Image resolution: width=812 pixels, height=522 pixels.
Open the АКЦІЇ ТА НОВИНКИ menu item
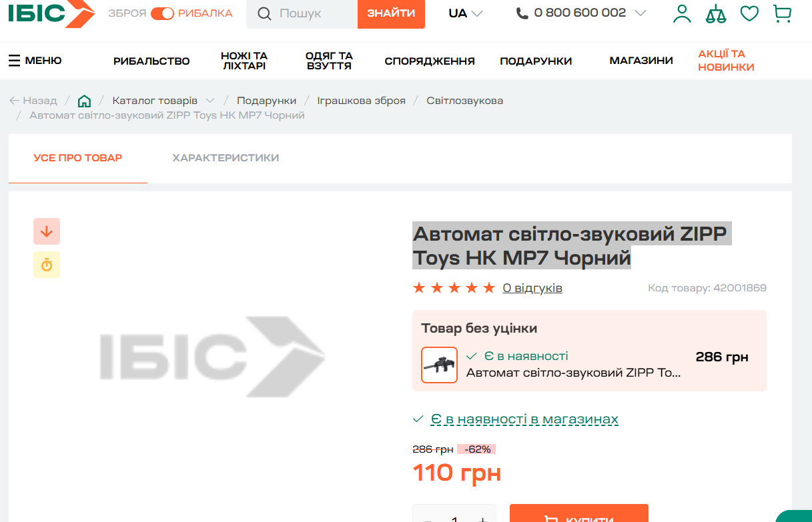pyautogui.click(x=726, y=61)
